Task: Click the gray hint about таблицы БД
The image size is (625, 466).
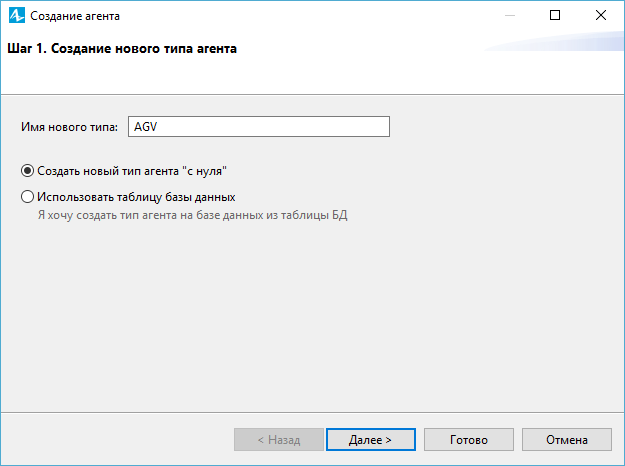Action: pos(193,215)
